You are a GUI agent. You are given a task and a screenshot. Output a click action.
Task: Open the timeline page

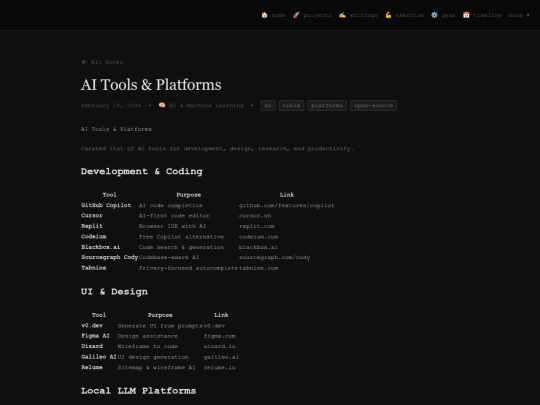[487, 15]
